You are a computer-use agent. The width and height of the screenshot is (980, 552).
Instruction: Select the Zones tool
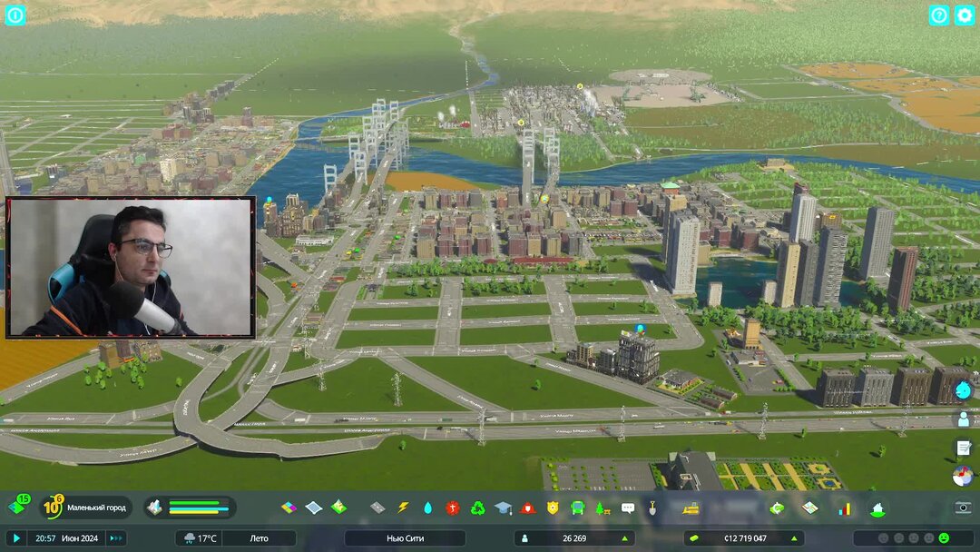(x=289, y=508)
